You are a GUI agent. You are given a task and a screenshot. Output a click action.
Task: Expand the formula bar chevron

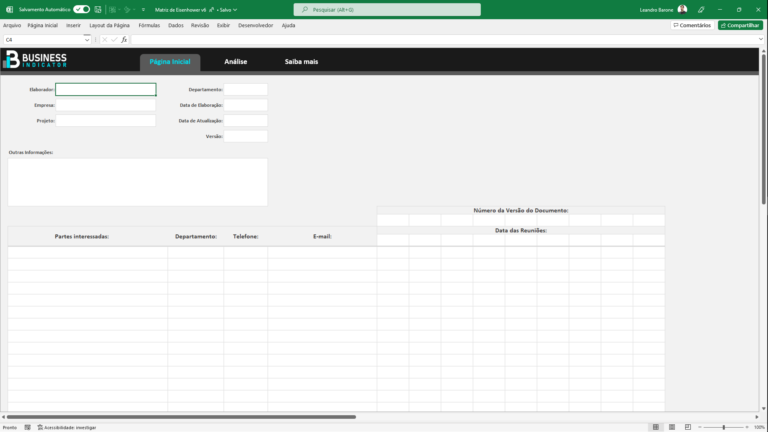[761, 40]
